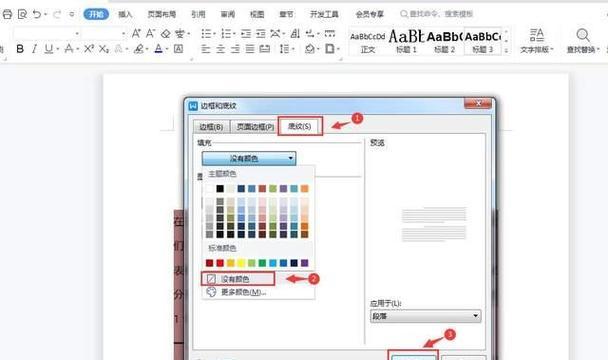The width and height of the screenshot is (608, 360).
Task: Apply the 标题 3 style
Action: 483,42
